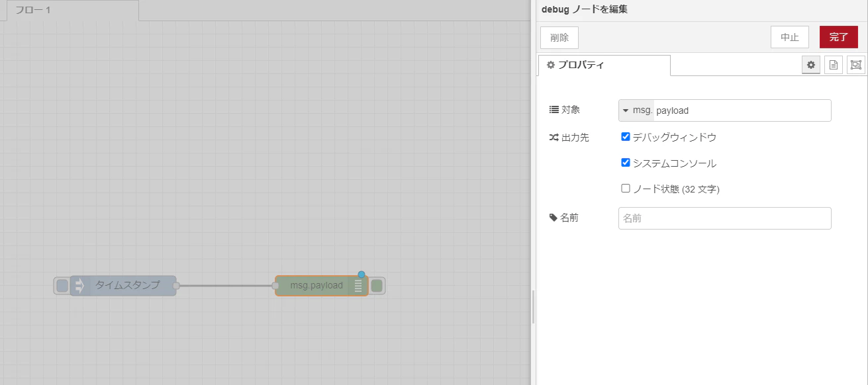Click the 対象 field label
Image resolution: width=868 pixels, height=385 pixels.
[x=571, y=110]
